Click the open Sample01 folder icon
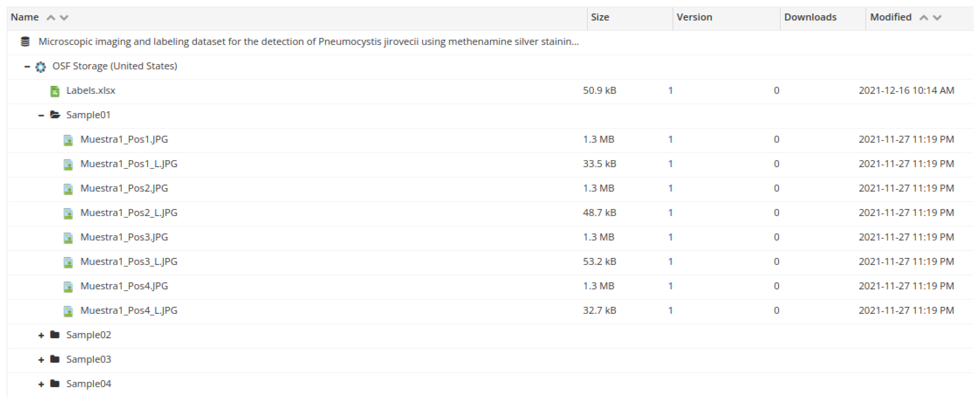The image size is (980, 405). tap(55, 115)
